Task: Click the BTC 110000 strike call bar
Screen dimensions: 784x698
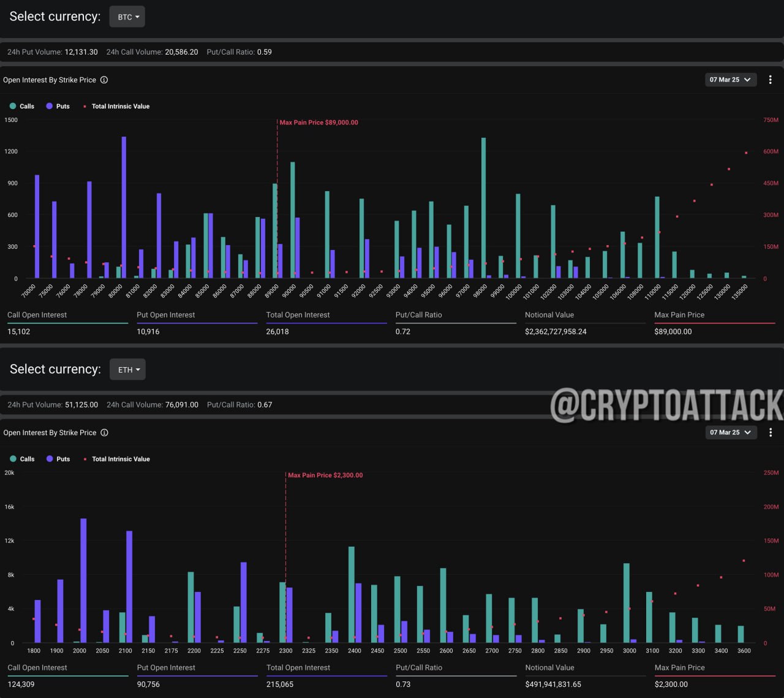Action: [657, 237]
